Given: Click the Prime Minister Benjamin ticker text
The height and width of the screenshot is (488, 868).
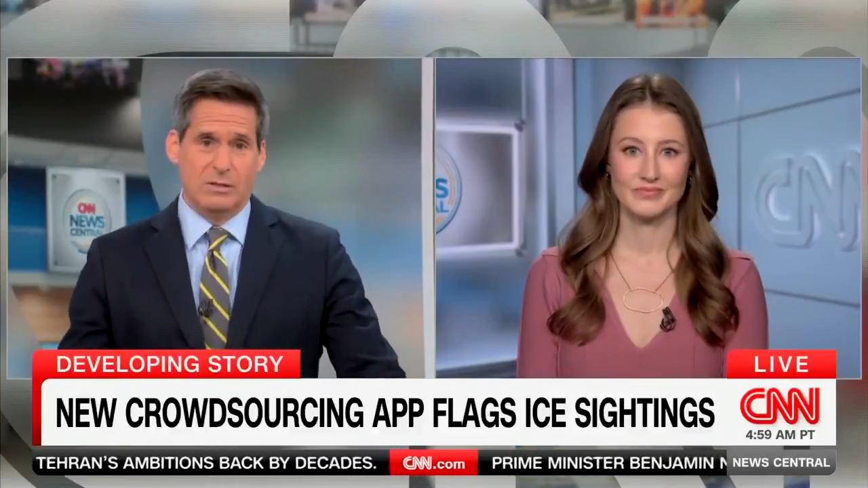Looking at the screenshot, I should click(602, 464).
